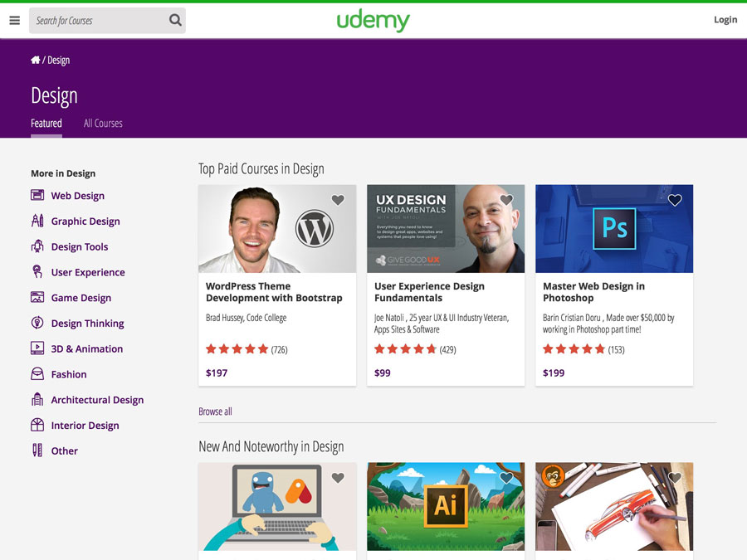Open the Game Design category link
This screenshot has width=747, height=560.
tap(81, 298)
